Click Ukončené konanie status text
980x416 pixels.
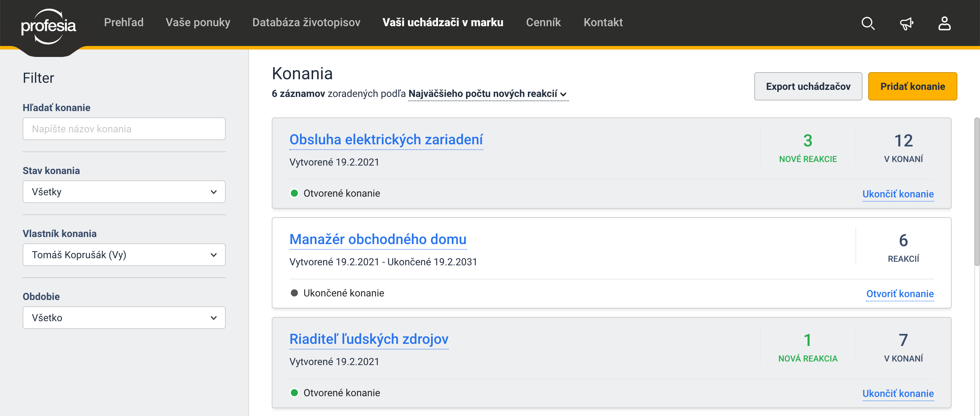(344, 293)
